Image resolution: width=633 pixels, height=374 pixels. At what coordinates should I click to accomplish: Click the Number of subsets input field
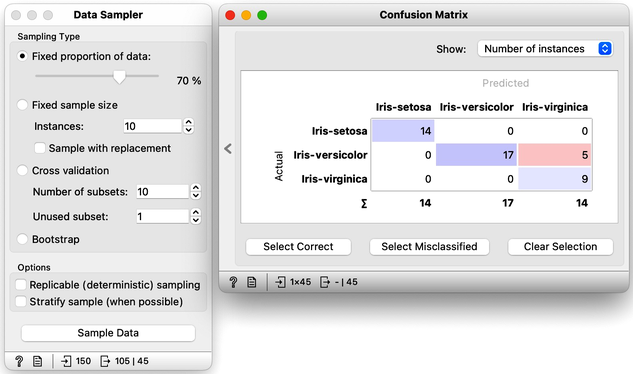pyautogui.click(x=162, y=191)
